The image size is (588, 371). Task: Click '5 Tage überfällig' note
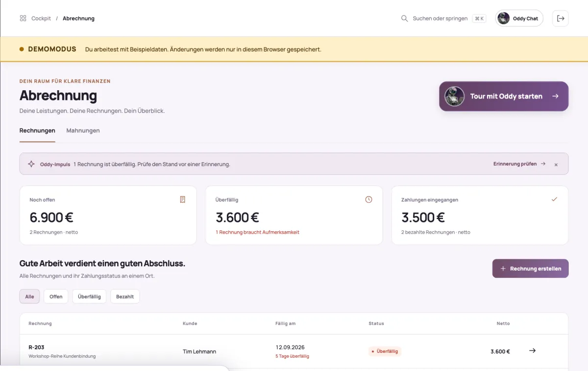[292, 356]
